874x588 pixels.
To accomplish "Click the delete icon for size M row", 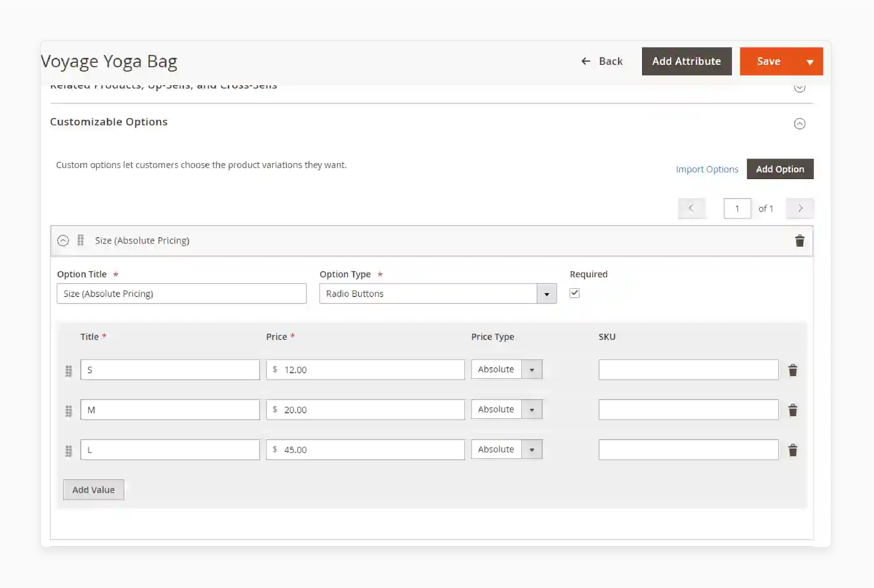I will [x=793, y=409].
